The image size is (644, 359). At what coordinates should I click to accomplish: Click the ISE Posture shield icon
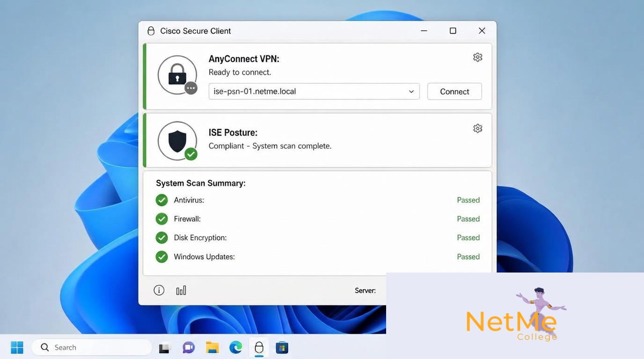tap(177, 141)
